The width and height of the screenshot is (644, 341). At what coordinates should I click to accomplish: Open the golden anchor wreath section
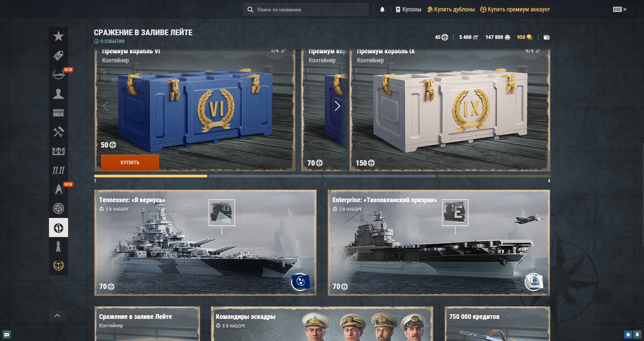coord(58,266)
